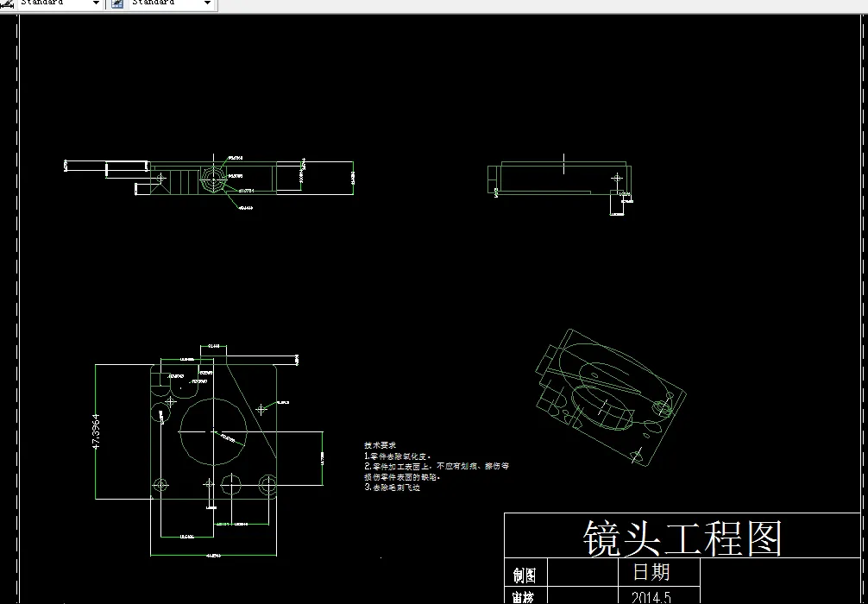Click the dropdown arrow on the dimension style combo
The height and width of the screenshot is (604, 868).
tap(95, 3)
